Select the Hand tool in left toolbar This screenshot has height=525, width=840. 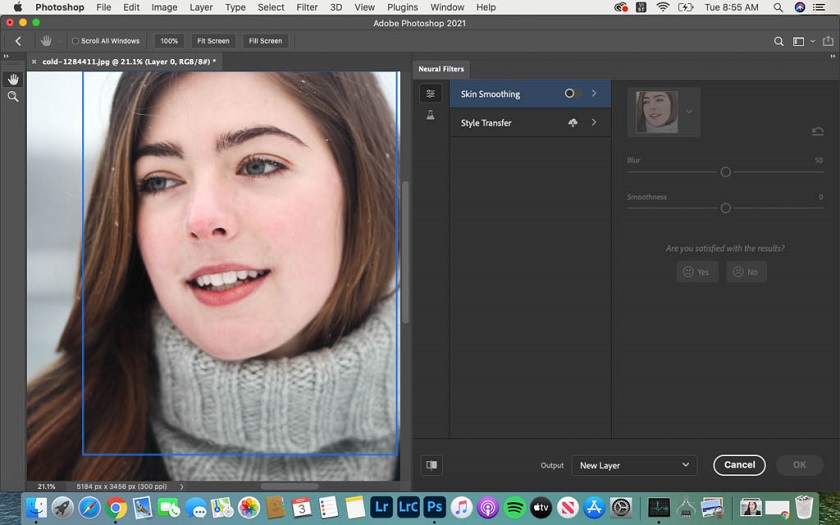[x=13, y=79]
